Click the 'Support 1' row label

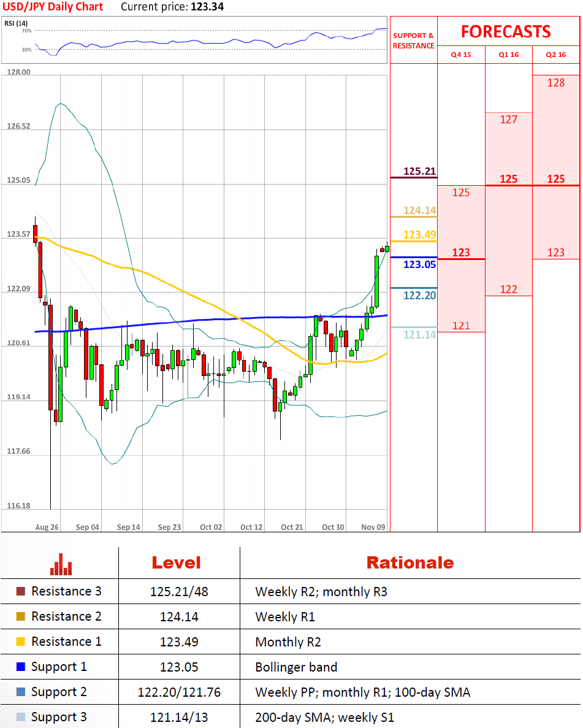[x=59, y=667]
